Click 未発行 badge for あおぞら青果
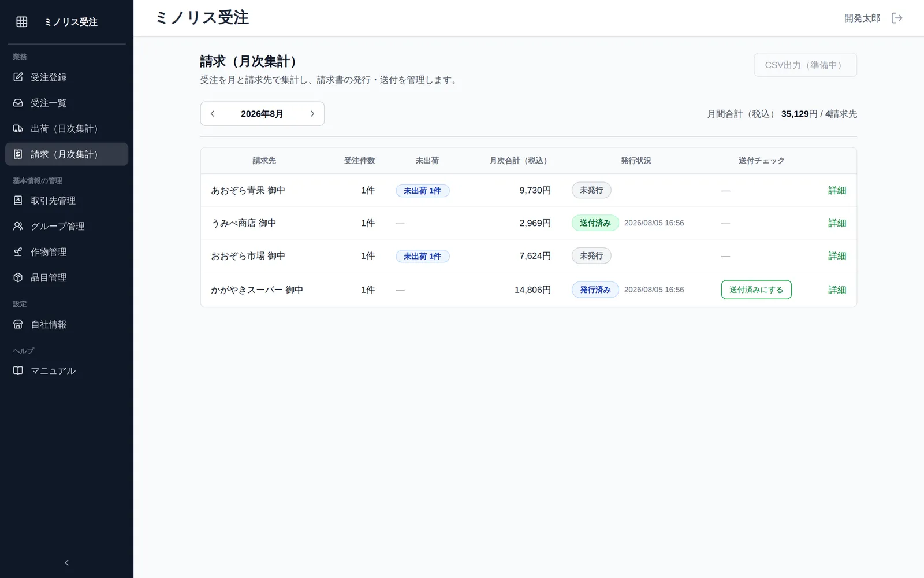Image resolution: width=924 pixels, height=578 pixels. (x=591, y=190)
